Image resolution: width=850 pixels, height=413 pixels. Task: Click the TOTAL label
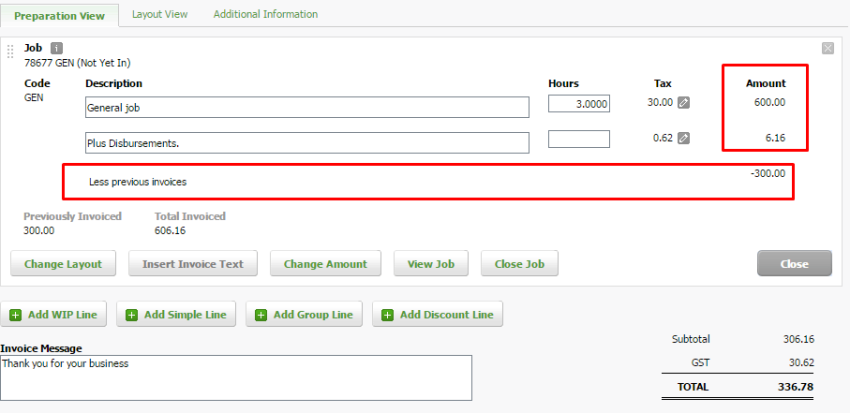coord(692,387)
